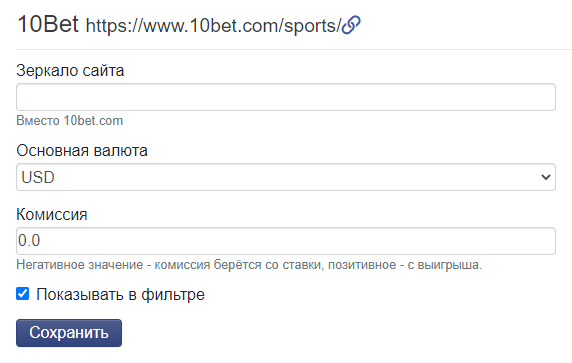The image size is (572, 363).
Task: Click the Комиссия label text
Action: click(x=52, y=215)
